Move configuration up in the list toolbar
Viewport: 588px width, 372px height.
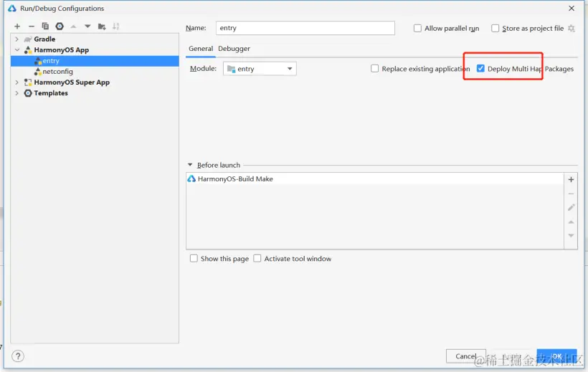[x=73, y=27]
